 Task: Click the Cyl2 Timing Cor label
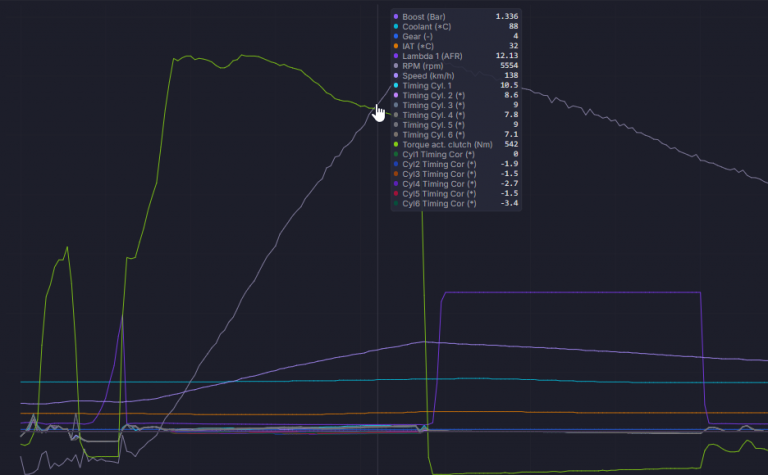click(439, 164)
